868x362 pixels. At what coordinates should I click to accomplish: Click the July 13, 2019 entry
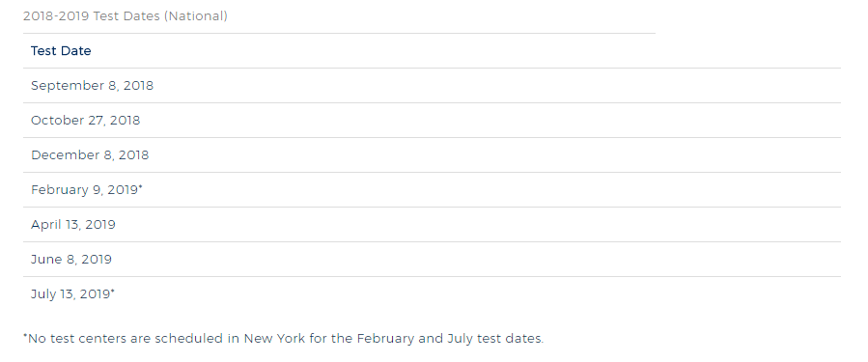(70, 294)
